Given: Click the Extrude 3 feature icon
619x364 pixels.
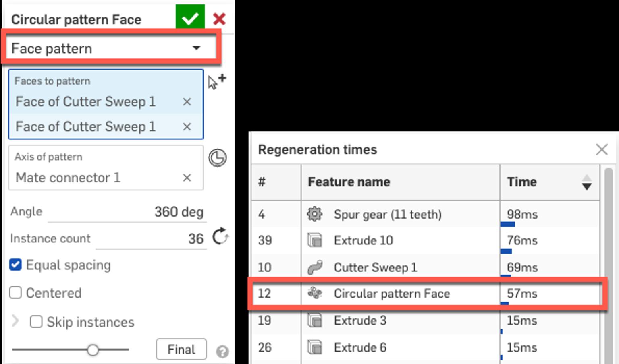Looking at the screenshot, I should 315,320.
